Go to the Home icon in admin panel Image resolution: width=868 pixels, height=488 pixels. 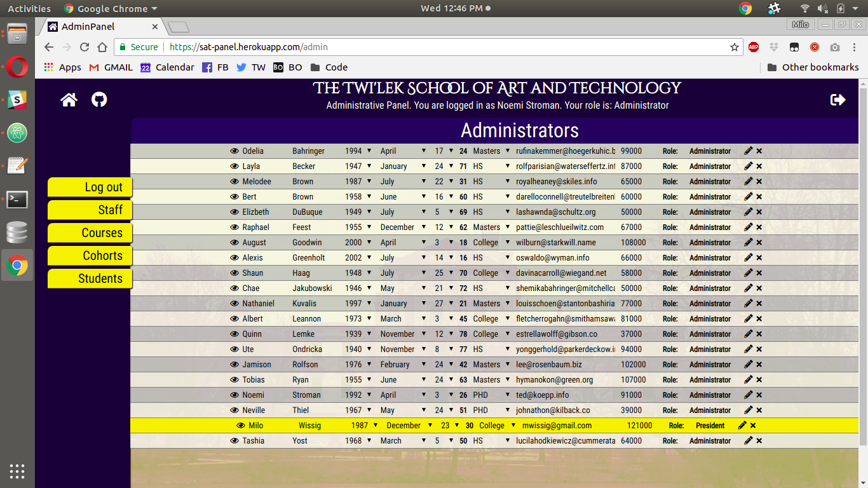(x=69, y=100)
